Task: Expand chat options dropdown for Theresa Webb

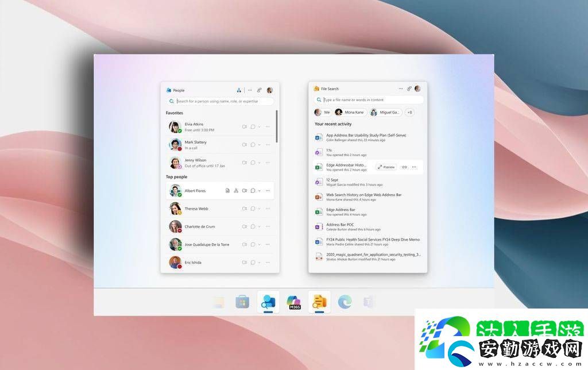Action: click(259, 209)
